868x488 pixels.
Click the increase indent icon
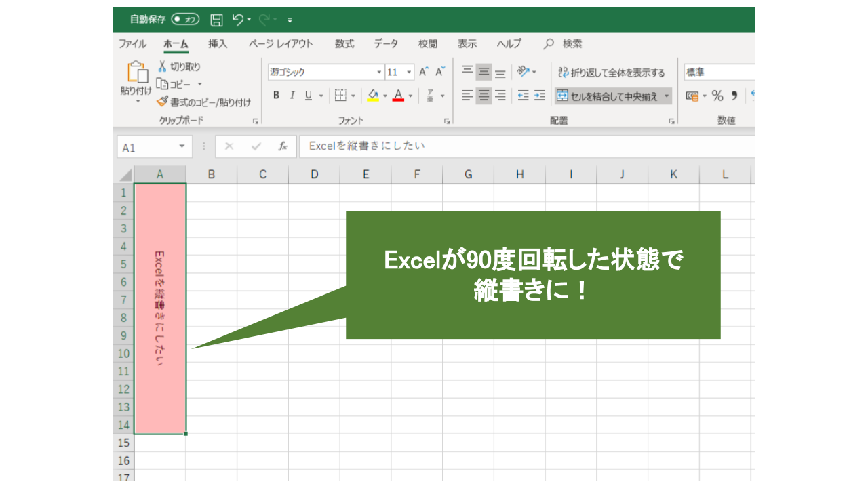(x=539, y=96)
